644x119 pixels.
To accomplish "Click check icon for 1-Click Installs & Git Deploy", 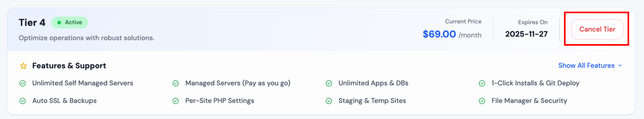I will click(x=482, y=83).
